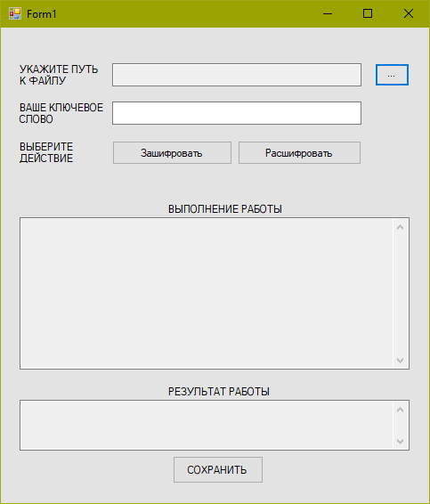The width and height of the screenshot is (430, 504).
Task: Click inside the РЕЗУЛЬТАТ РАБОТЫ text area
Action: point(207,426)
